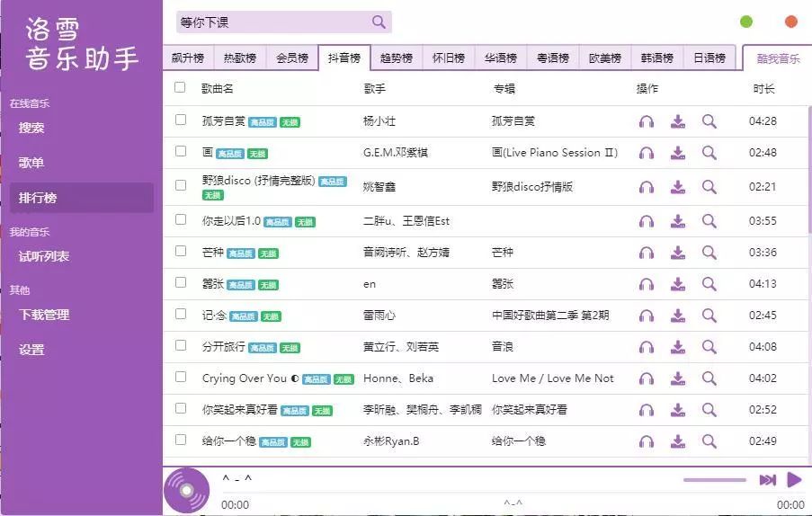Click search icon in 野狼disco row

[709, 187]
